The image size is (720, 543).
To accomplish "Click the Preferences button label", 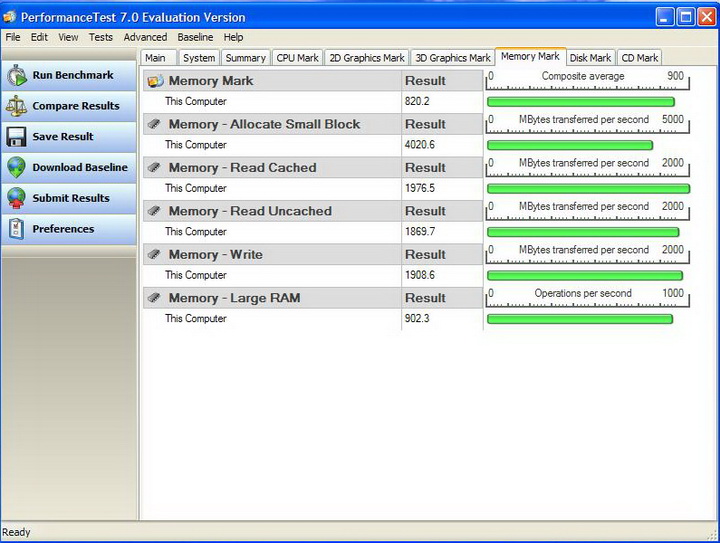I will tap(63, 229).
